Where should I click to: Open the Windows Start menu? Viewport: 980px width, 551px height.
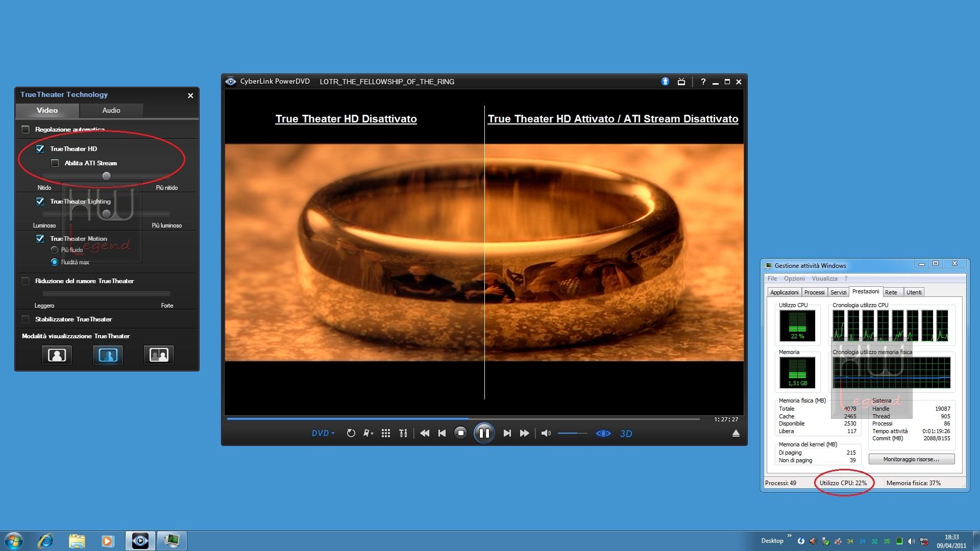pos(13,541)
